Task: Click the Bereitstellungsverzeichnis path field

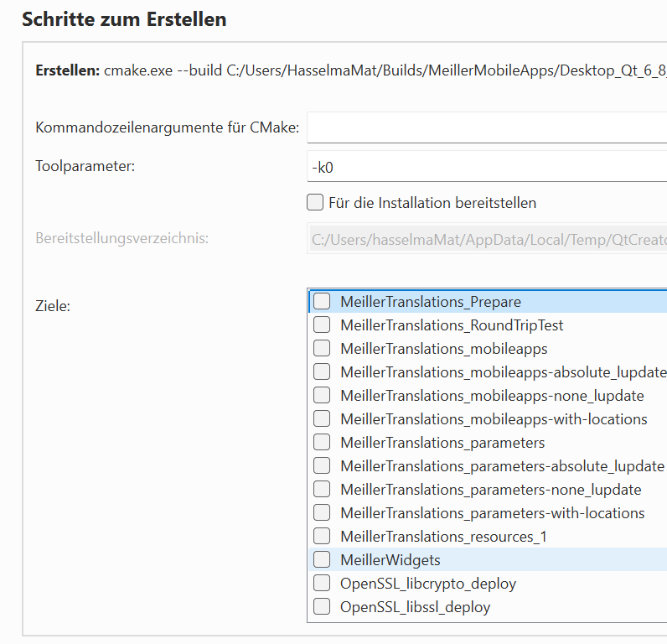Action: 486,239
